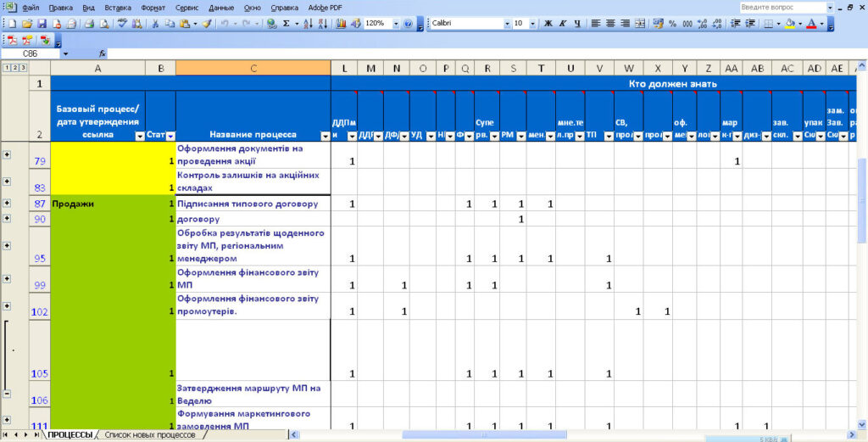Click the Введите вопрос help field
The width and height of the screenshot is (868, 442).
pyautogui.click(x=782, y=7)
